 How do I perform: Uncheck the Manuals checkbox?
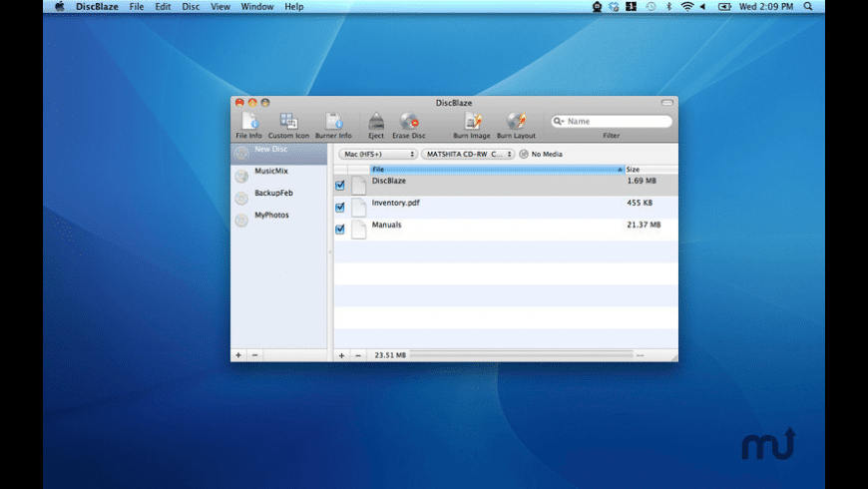point(340,229)
